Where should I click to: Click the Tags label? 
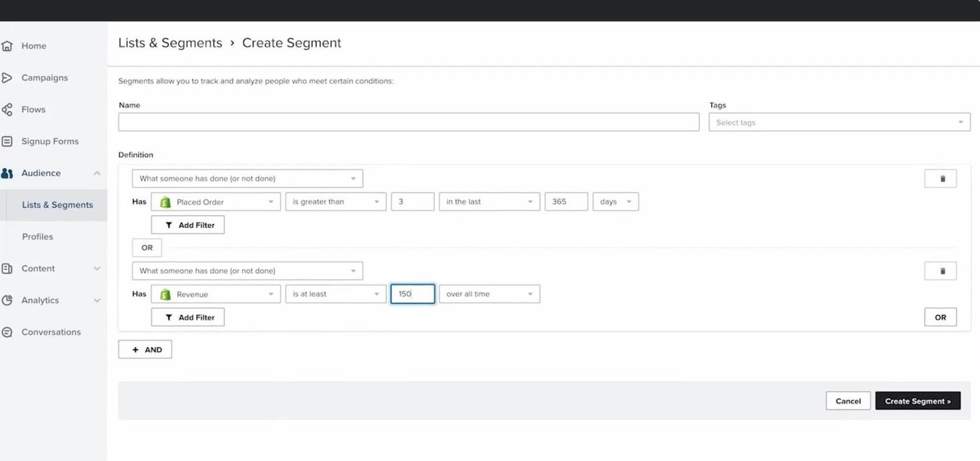click(717, 105)
